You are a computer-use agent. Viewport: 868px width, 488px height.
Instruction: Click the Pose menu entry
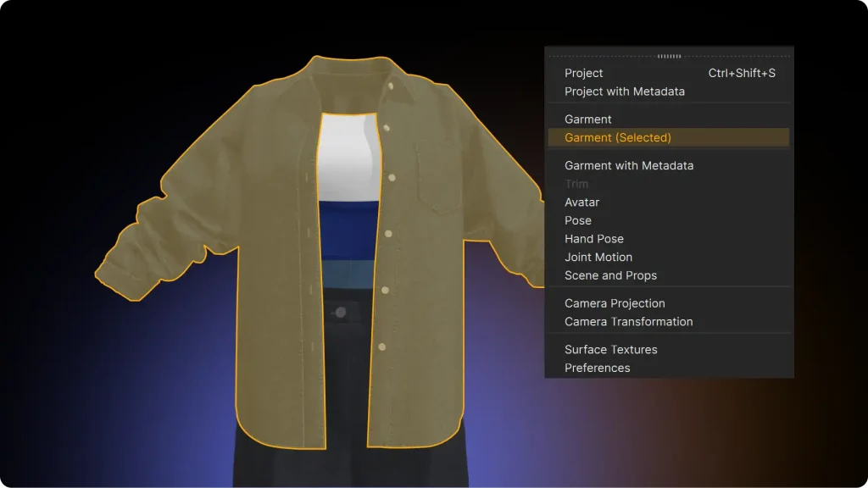pyautogui.click(x=578, y=220)
